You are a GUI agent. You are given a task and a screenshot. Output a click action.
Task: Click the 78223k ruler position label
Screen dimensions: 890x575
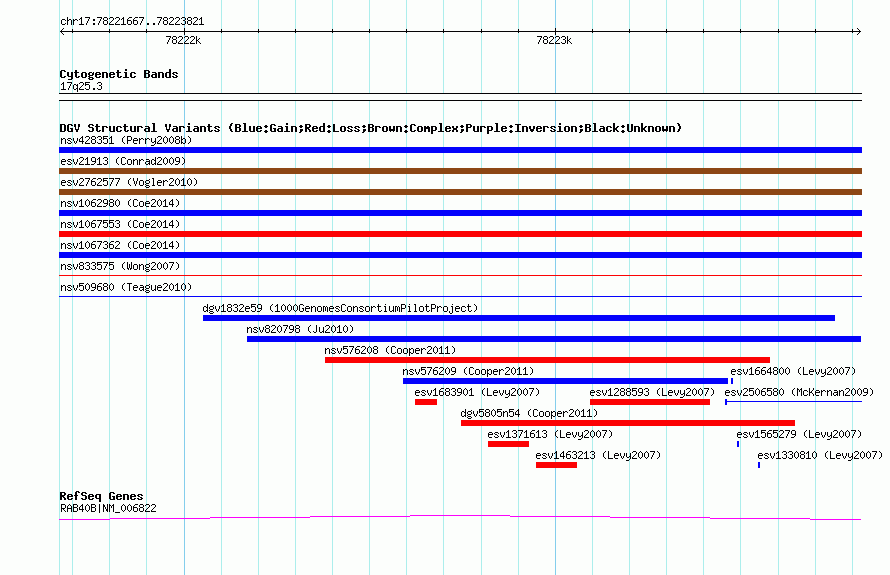[x=554, y=40]
